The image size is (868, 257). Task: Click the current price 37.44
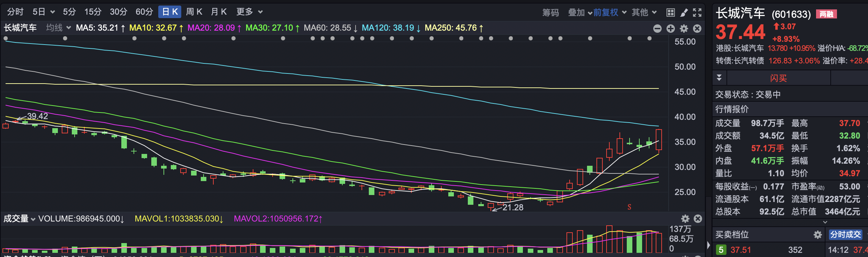click(740, 32)
